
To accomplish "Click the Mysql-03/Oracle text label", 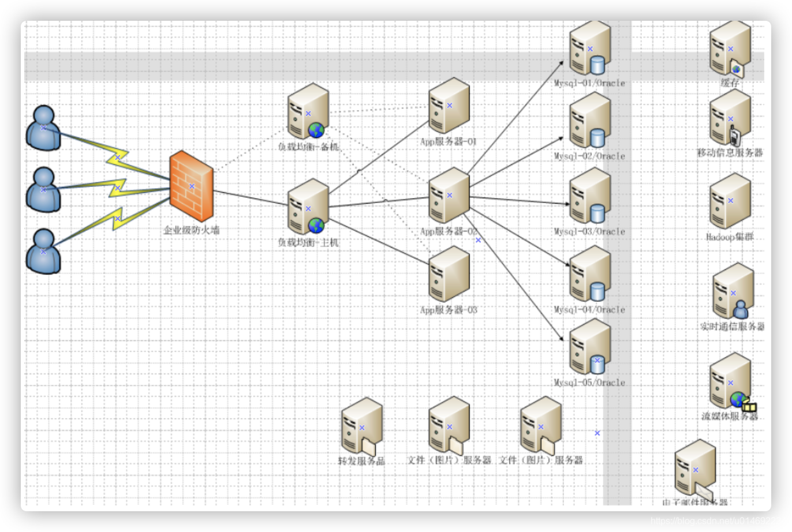I will tap(589, 231).
